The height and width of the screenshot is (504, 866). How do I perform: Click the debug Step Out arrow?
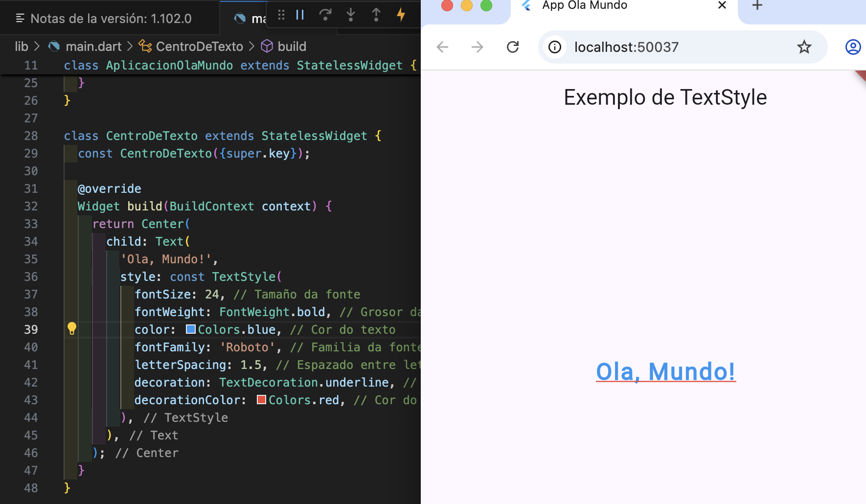pyautogui.click(x=376, y=15)
